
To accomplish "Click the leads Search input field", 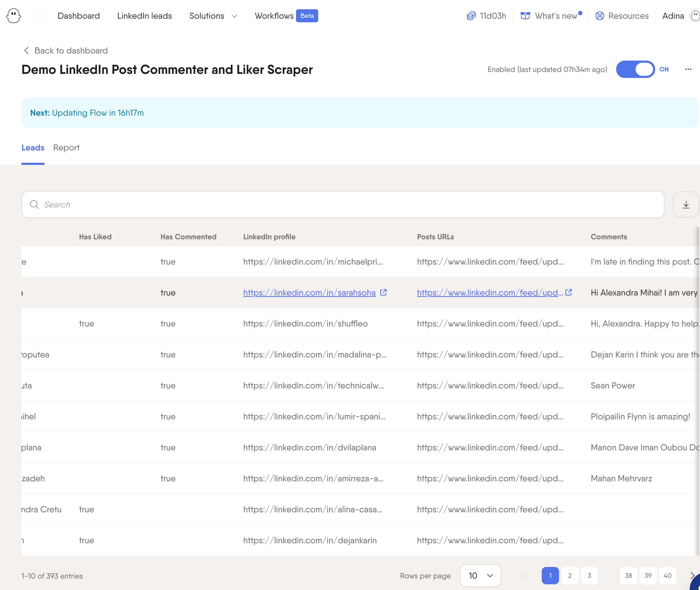I will 343,205.
